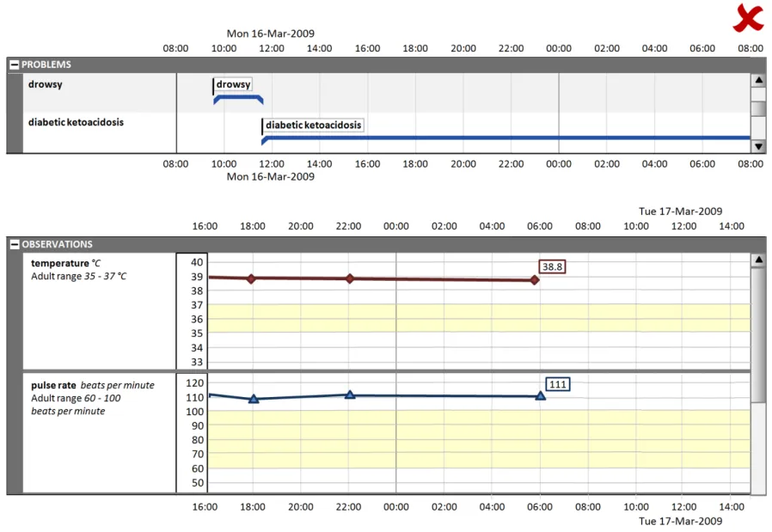Click the 111 pulse rate value label
This screenshot has height=532, width=772.
tap(558, 384)
